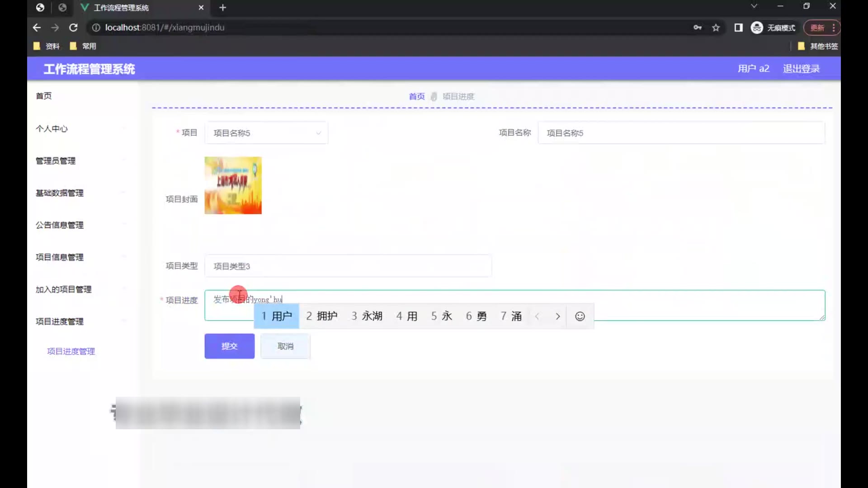Collapse 项目进度管理 sidebar section
868x488 pixels.
[60, 321]
